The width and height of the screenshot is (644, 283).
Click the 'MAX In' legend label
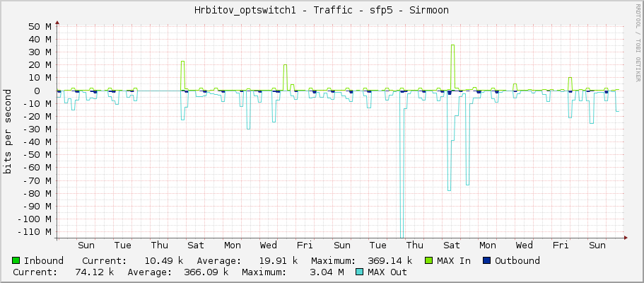(x=454, y=260)
